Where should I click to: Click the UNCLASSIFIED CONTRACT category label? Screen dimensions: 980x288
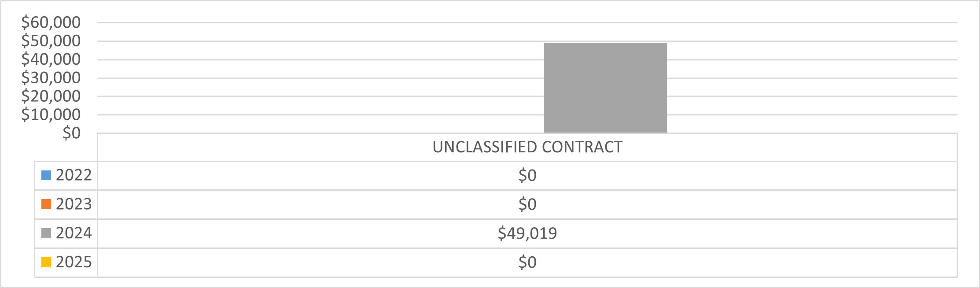tap(527, 147)
